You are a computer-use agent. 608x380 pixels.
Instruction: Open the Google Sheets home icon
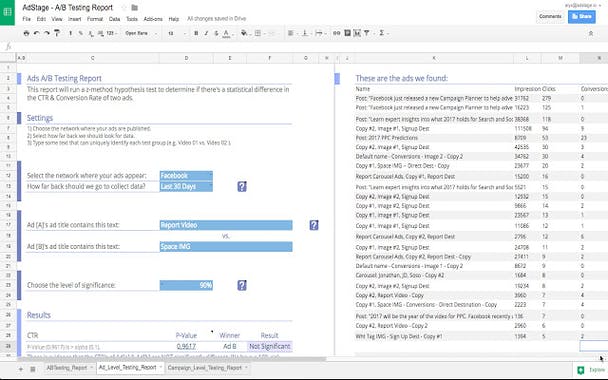point(7,12)
